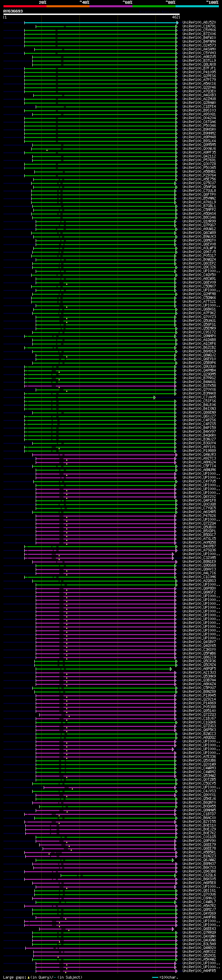Select hit label UniRef100_C5MFP2

point(199,210)
